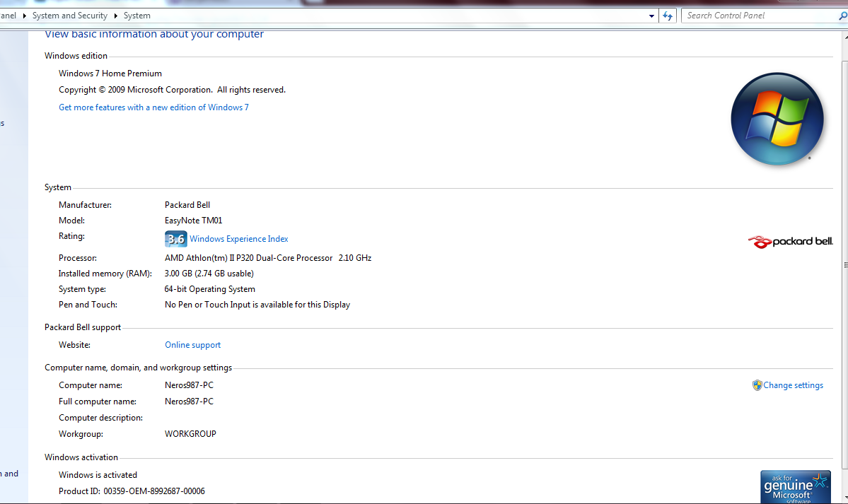The width and height of the screenshot is (848, 504).
Task: Open the Windows Experience Index link
Action: pos(238,239)
